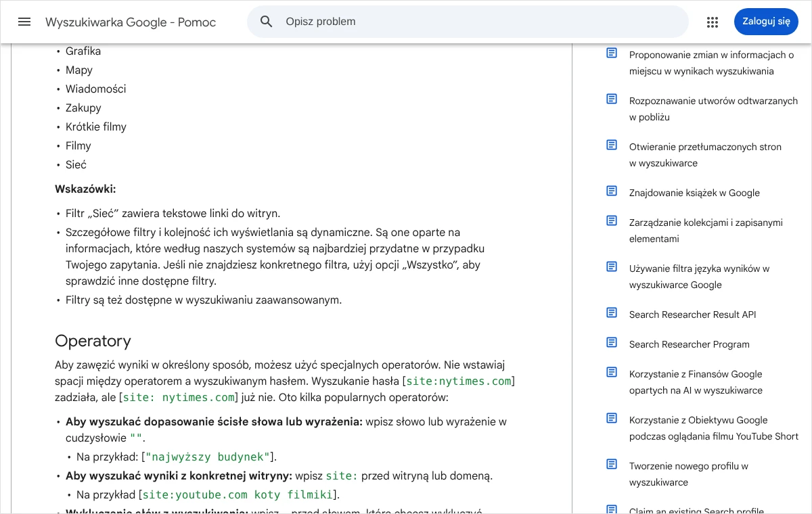Click article icon beside Claim an existing Search profile
812x514 pixels.
click(x=612, y=509)
